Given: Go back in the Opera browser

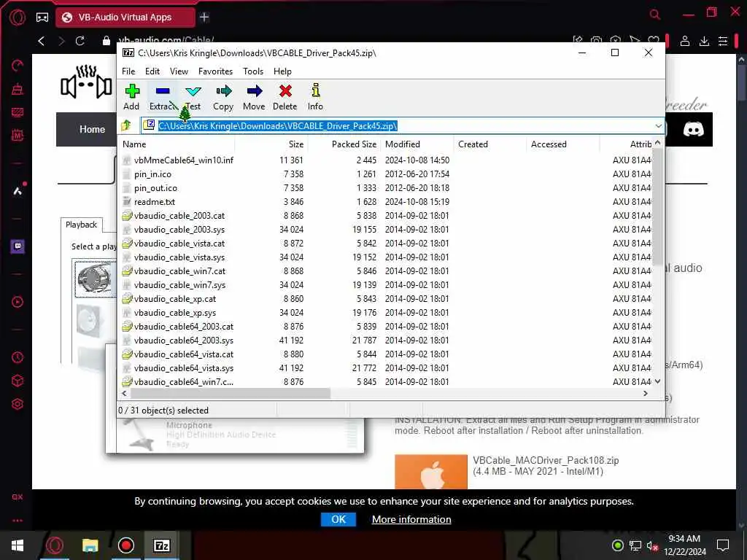Looking at the screenshot, I should (x=42, y=41).
